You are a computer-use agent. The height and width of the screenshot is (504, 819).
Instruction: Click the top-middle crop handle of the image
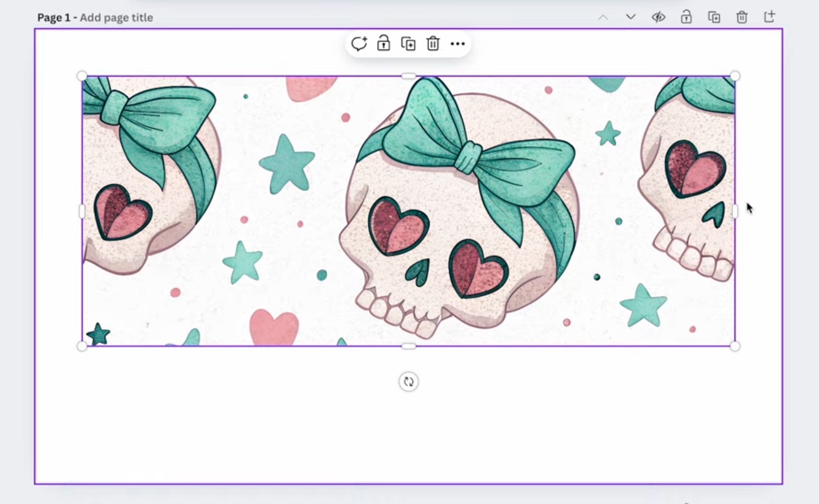point(408,76)
